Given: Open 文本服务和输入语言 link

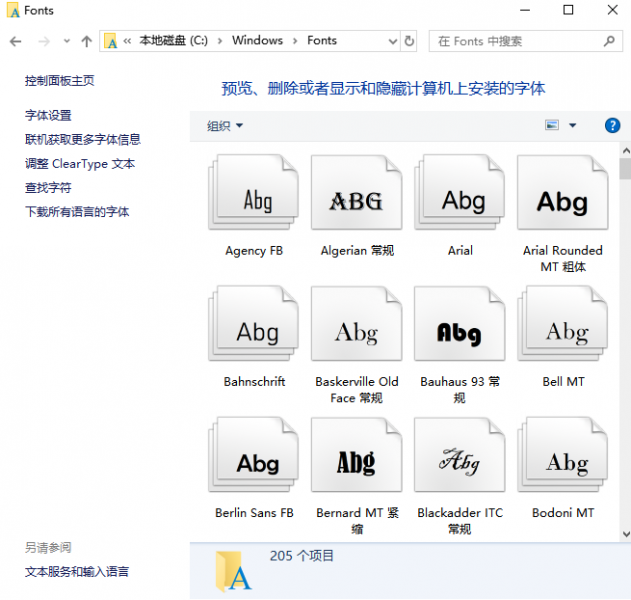Looking at the screenshot, I should coord(77,572).
